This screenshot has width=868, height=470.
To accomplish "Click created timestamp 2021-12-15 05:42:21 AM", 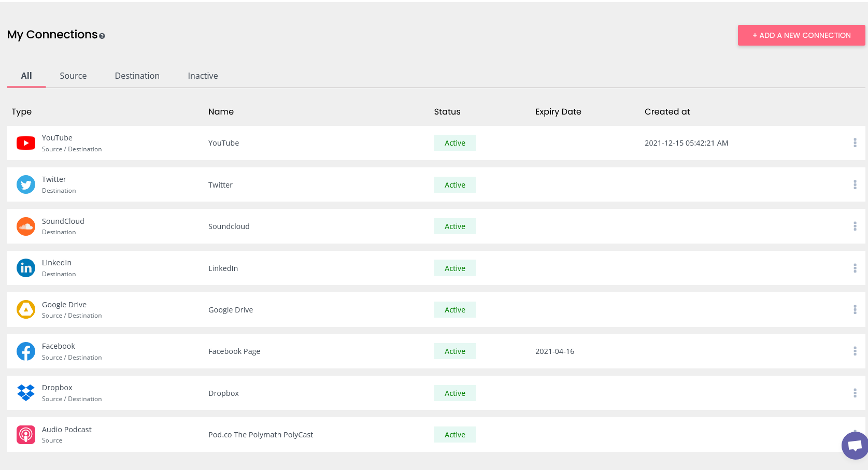I will pyautogui.click(x=687, y=143).
